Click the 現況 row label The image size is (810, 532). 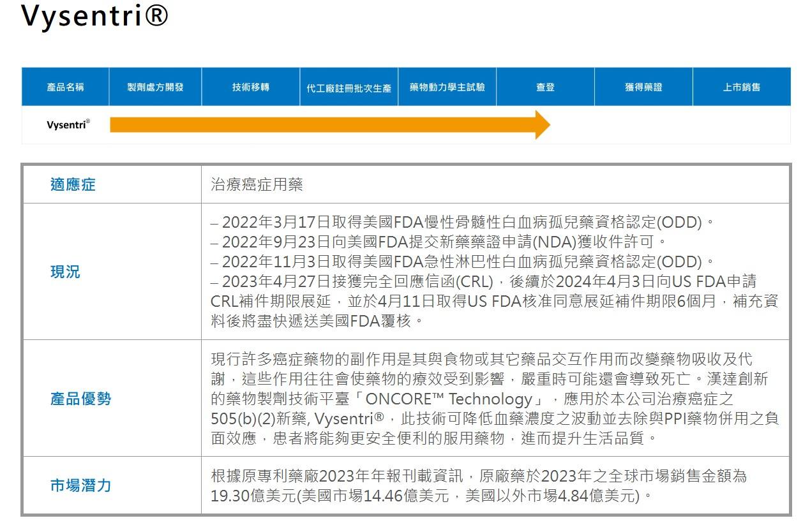click(x=65, y=272)
